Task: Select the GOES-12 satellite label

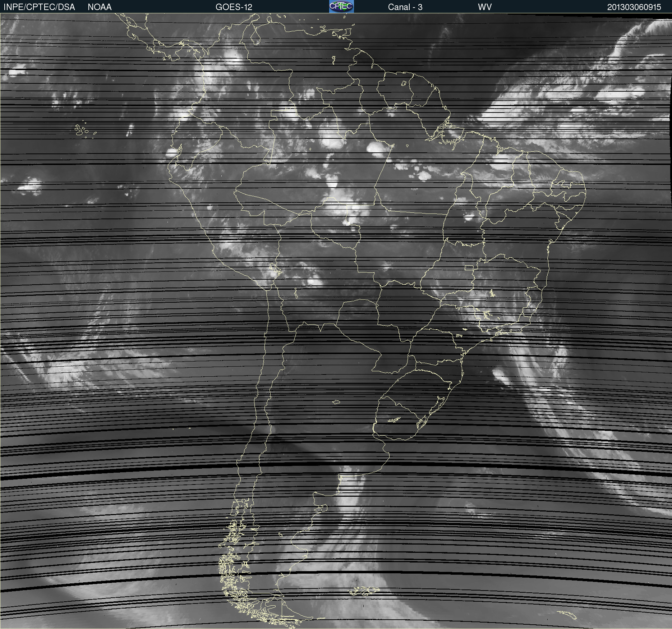Action: 234,7
